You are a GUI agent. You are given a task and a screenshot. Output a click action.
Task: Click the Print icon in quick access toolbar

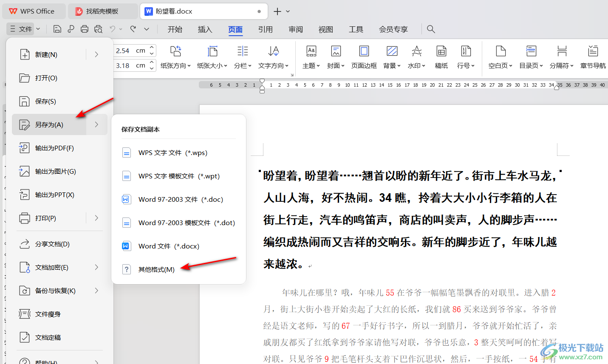click(x=85, y=29)
